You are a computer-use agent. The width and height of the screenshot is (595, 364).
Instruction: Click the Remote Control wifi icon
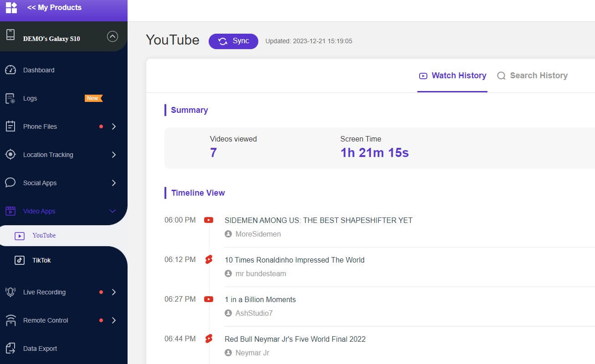10,320
